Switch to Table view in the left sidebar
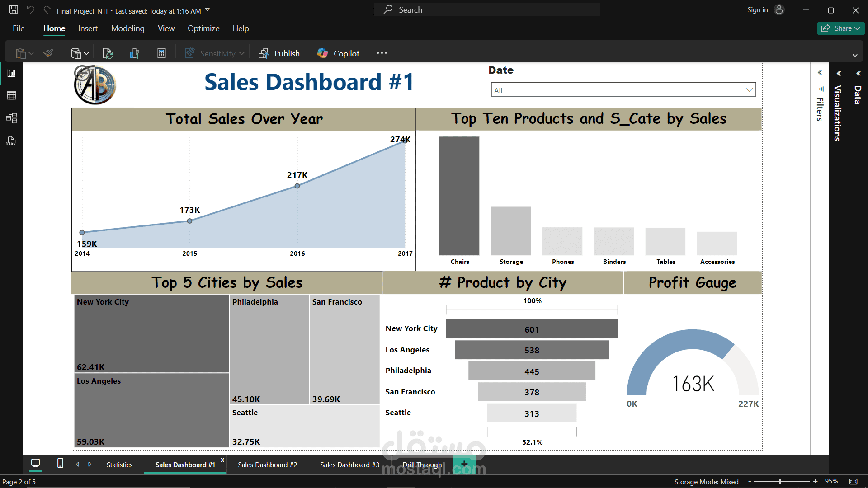The height and width of the screenshot is (488, 868). pyautogui.click(x=11, y=95)
